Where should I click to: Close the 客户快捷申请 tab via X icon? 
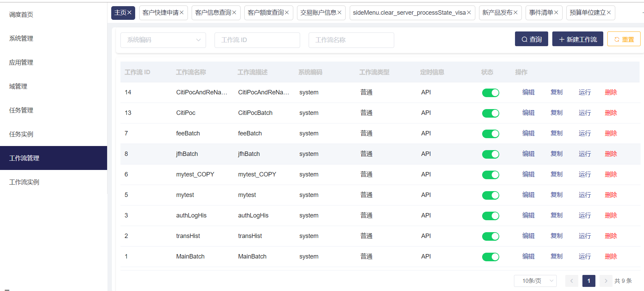click(x=181, y=13)
